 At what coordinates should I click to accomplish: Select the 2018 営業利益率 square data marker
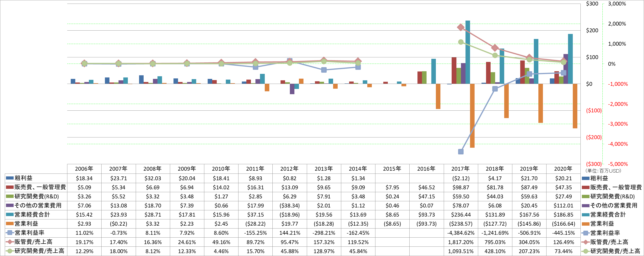click(495, 89)
